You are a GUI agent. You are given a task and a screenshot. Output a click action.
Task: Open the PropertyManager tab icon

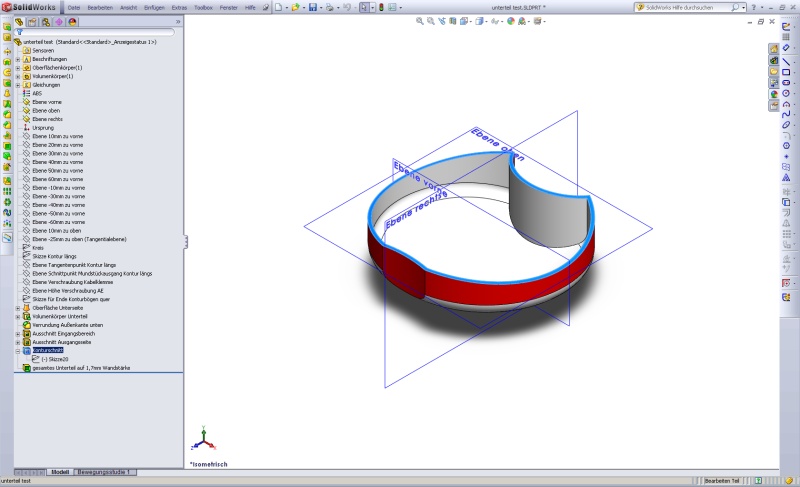point(33,21)
